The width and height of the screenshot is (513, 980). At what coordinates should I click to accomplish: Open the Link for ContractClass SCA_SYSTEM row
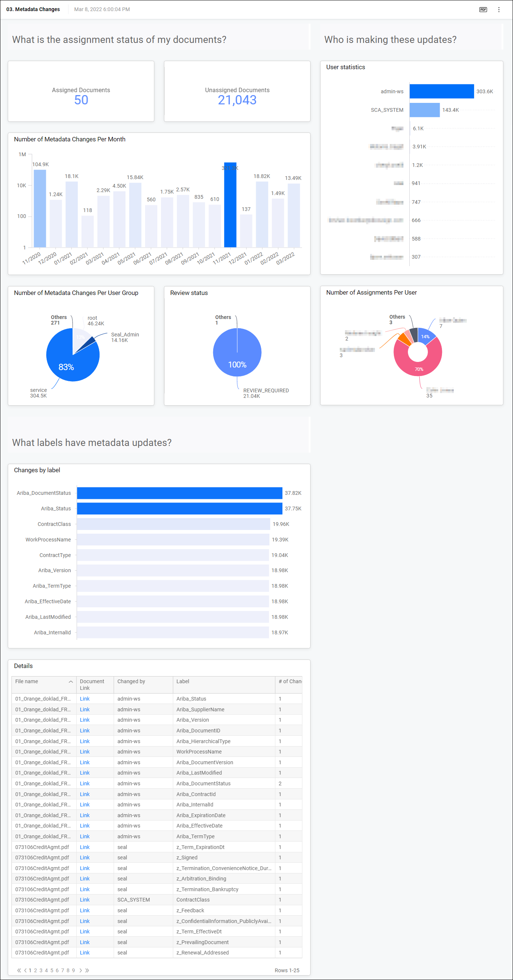point(84,899)
